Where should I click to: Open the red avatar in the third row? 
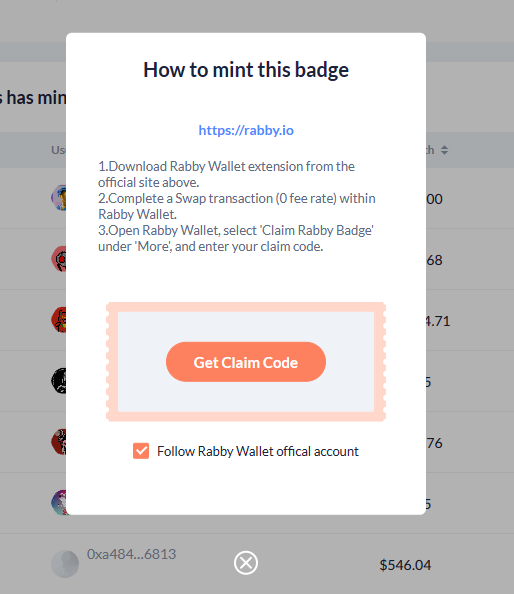59,320
